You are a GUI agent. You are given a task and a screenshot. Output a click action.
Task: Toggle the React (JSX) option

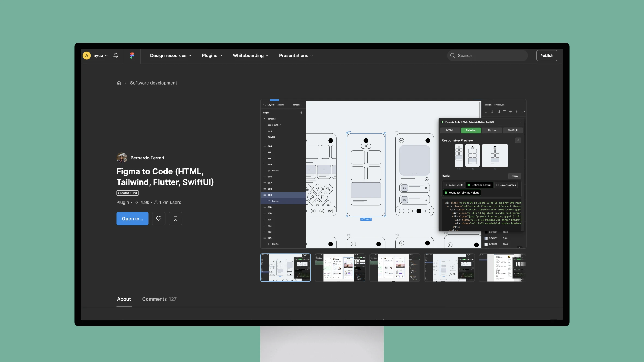click(x=454, y=185)
